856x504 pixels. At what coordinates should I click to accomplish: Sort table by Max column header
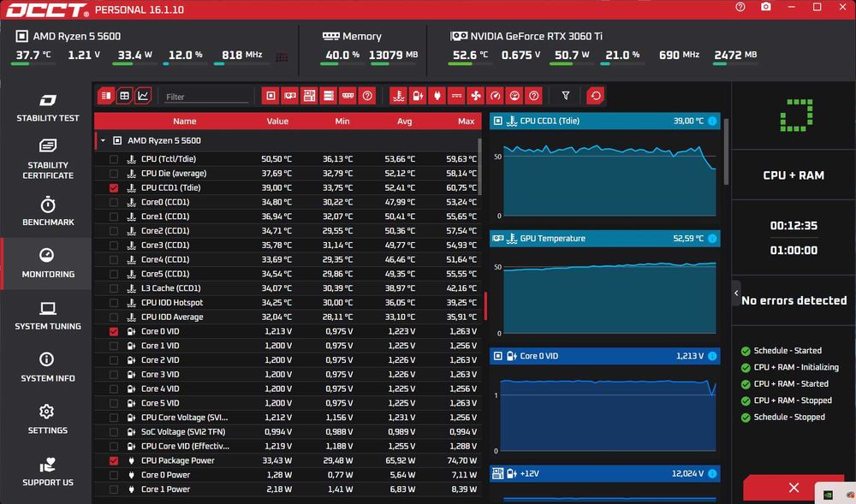(467, 122)
